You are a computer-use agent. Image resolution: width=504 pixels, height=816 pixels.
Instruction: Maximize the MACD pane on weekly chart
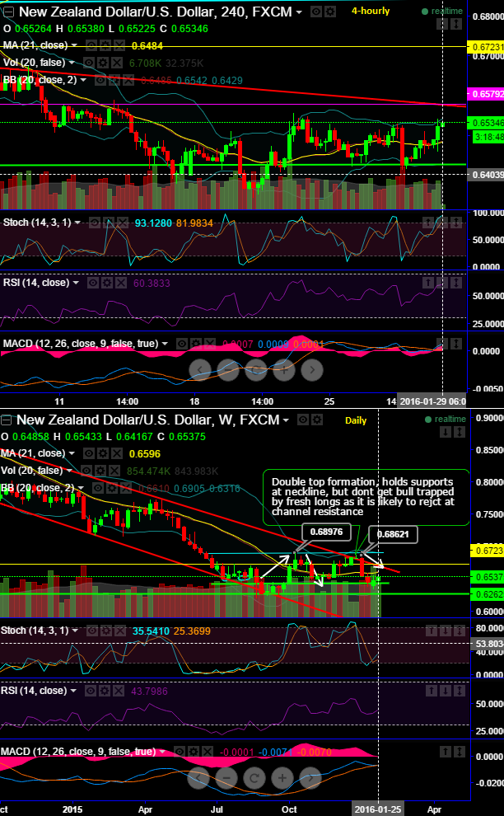click(460, 752)
